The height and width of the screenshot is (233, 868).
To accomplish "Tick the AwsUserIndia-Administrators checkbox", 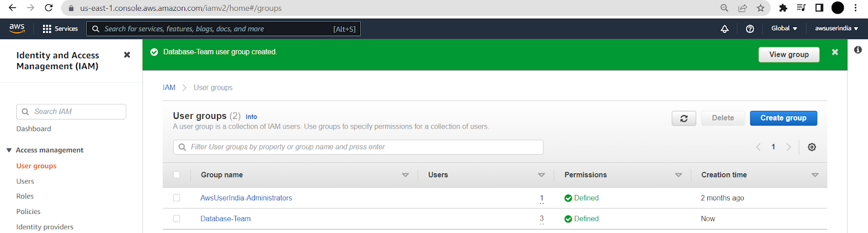I will 176,198.
